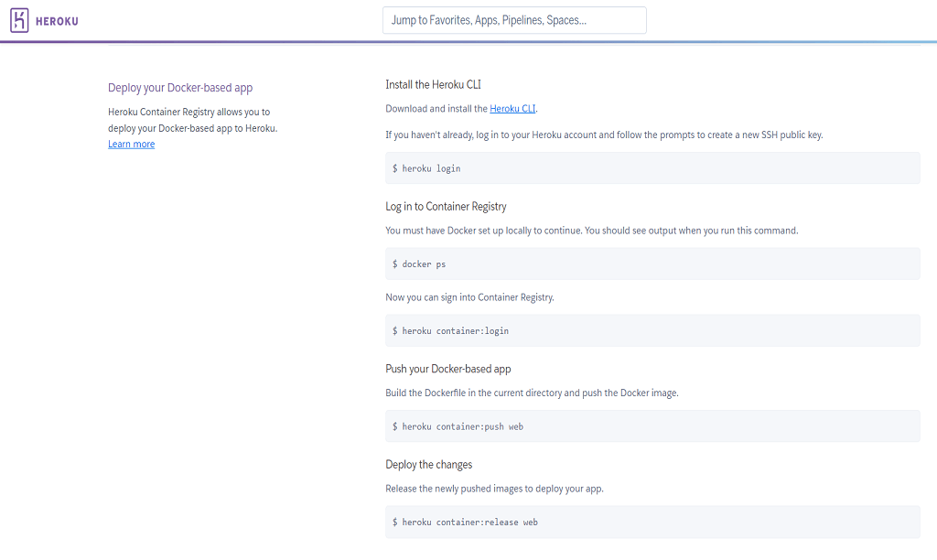Click the 'heroku container:release web' command

click(652, 522)
